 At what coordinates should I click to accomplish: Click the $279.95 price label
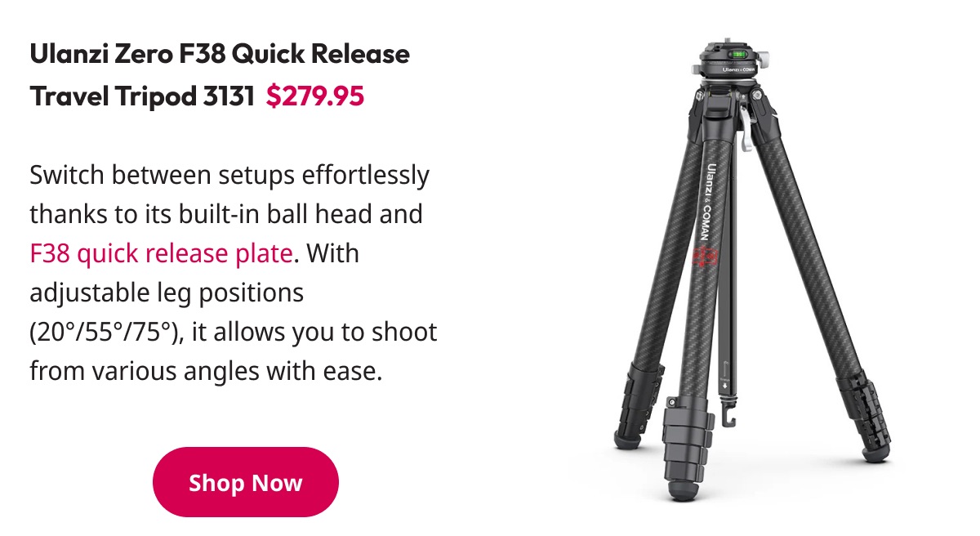click(x=315, y=97)
